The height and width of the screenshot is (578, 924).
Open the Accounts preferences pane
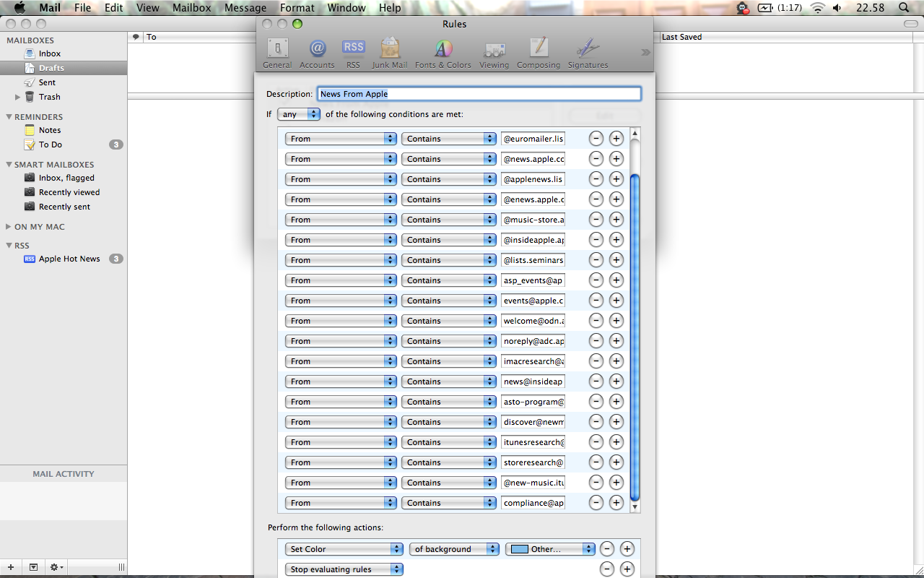[317, 53]
